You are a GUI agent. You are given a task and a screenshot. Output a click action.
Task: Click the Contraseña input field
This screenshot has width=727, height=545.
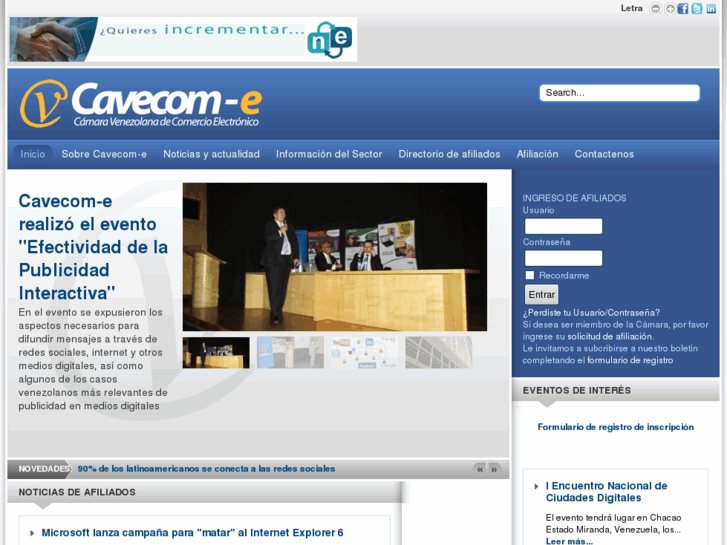[563, 258]
